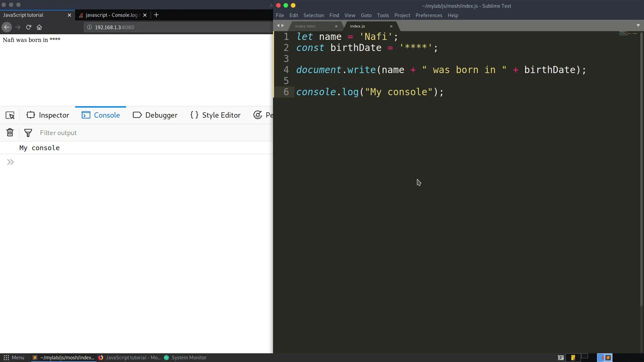Click the clear console trash icon
Screen dimensions: 644x362
(x=10, y=133)
